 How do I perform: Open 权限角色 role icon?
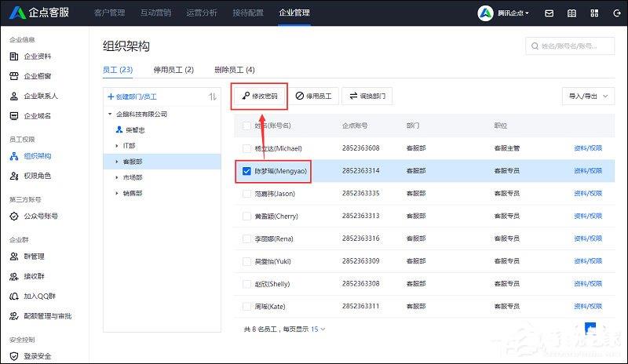pyautogui.click(x=14, y=176)
